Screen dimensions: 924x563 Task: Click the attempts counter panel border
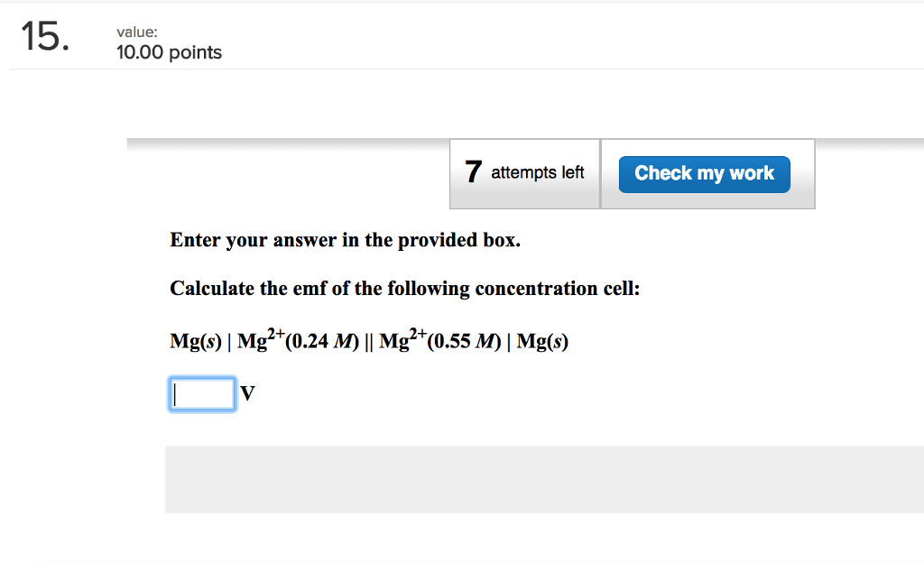click(599, 173)
